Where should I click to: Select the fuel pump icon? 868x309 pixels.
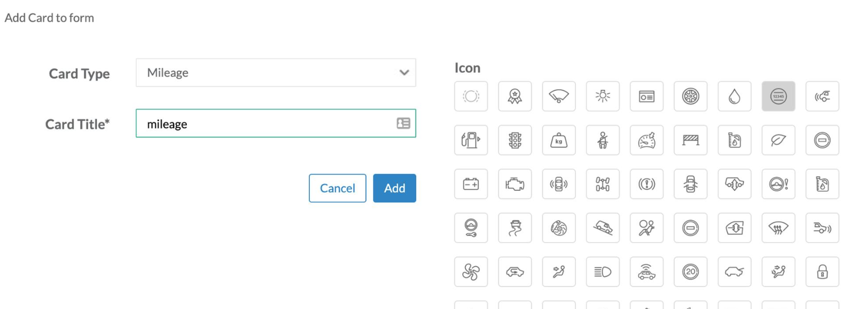coord(471,140)
